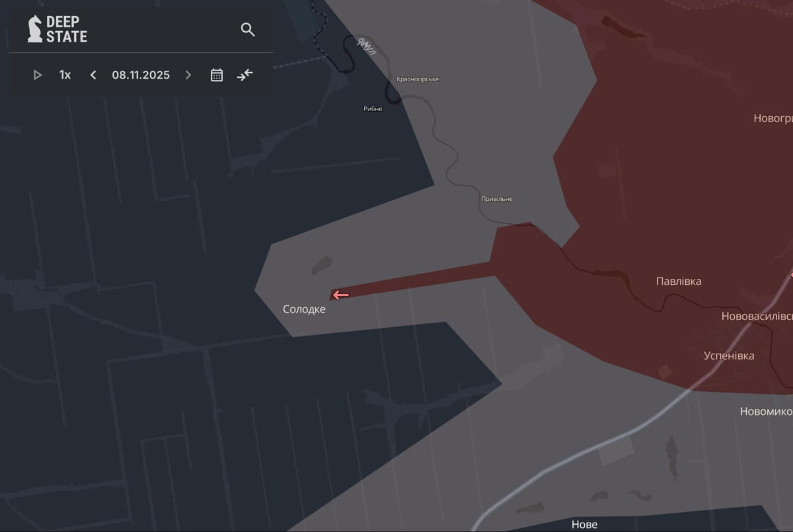The height and width of the screenshot is (532, 793).
Task: Select the Павлівка settlement label
Action: [x=679, y=281]
